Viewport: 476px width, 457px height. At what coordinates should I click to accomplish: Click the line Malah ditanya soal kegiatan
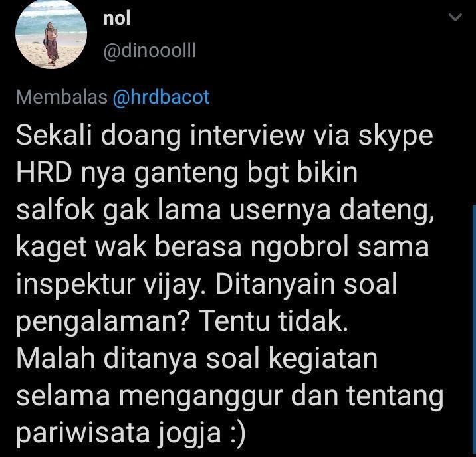[x=197, y=359]
